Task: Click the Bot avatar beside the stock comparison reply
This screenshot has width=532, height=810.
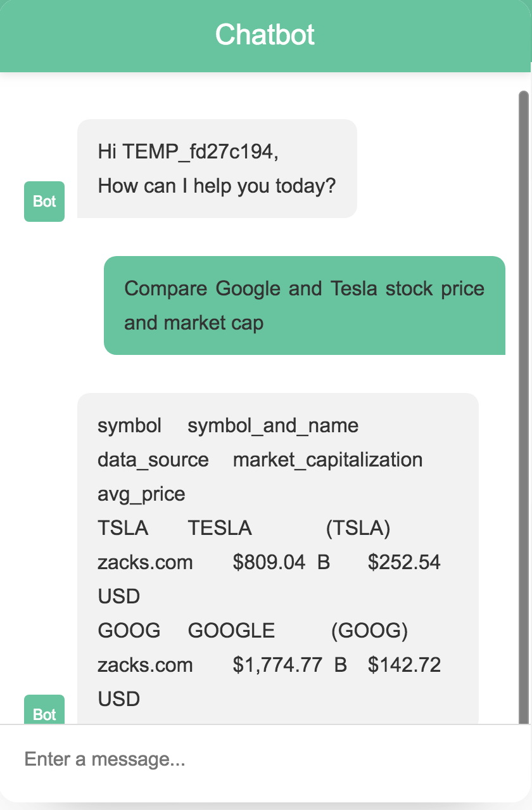Action: [44, 709]
